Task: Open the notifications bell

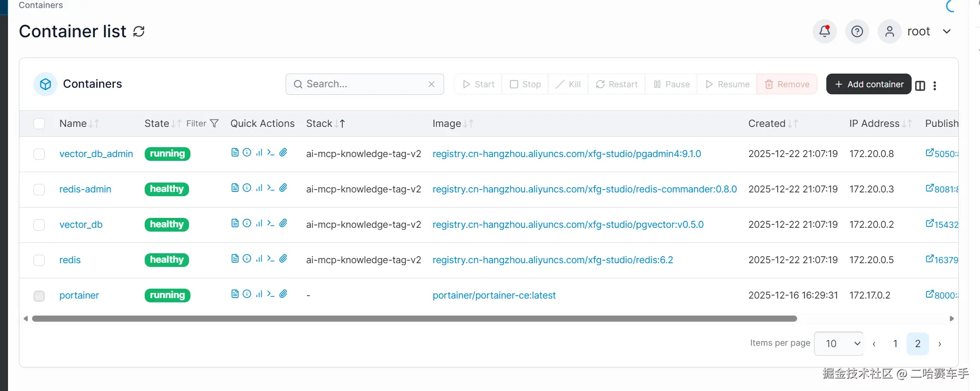Action: [x=824, y=32]
